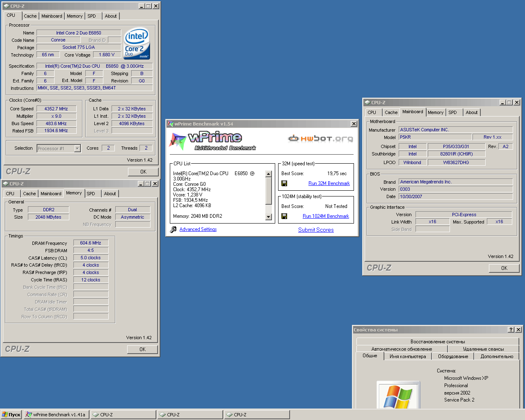Viewport: 525px width, 420px height.
Task: Open the Advanced Settings link
Action: pos(198,229)
